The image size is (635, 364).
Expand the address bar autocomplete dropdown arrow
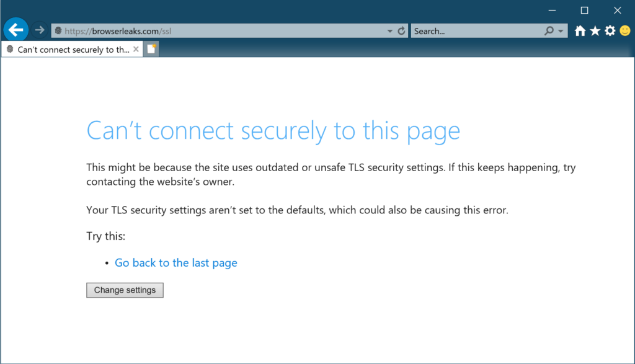[x=389, y=31]
